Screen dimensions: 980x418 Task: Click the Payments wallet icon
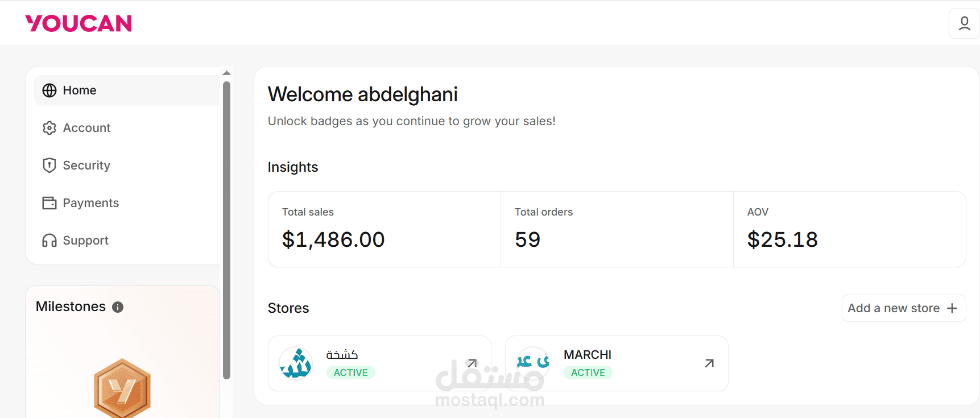pos(49,203)
